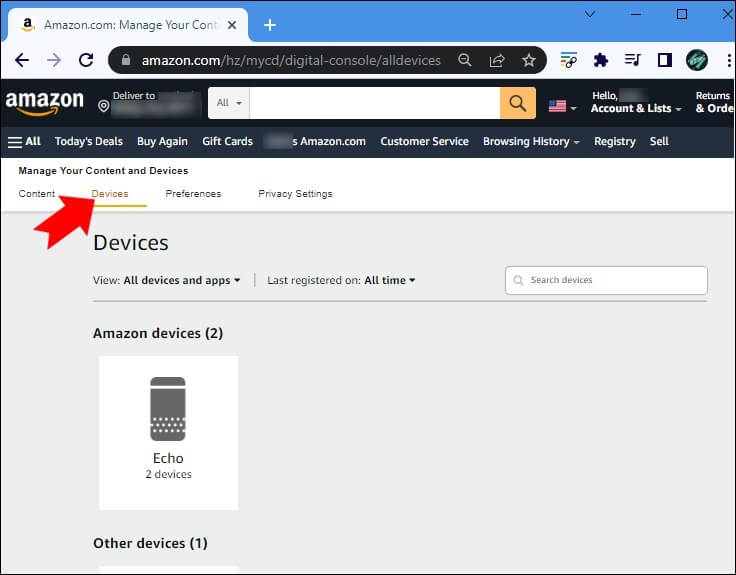The height and width of the screenshot is (575, 736).
Task: Click the Amazon devices (2) heading
Action: pos(158,333)
